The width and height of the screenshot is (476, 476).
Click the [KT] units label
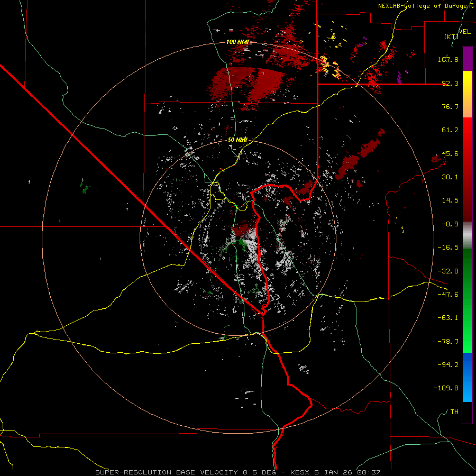tap(451, 36)
